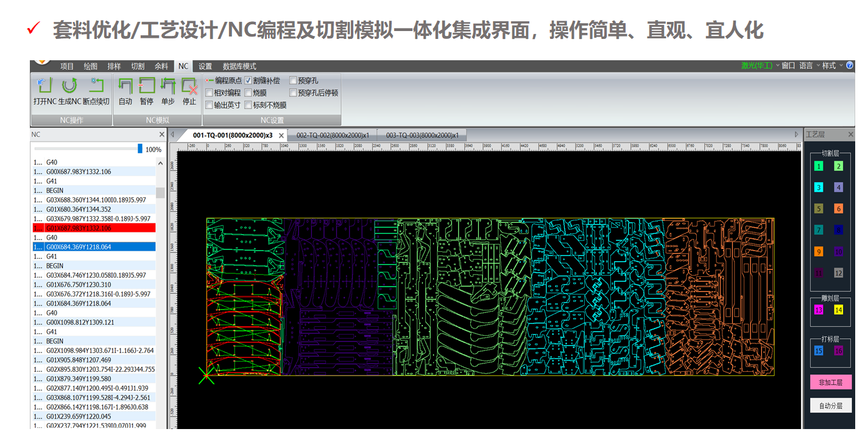Screen dimensions: 868x440
Task: Pause simulation with the 暂停 icon
Action: point(147,86)
